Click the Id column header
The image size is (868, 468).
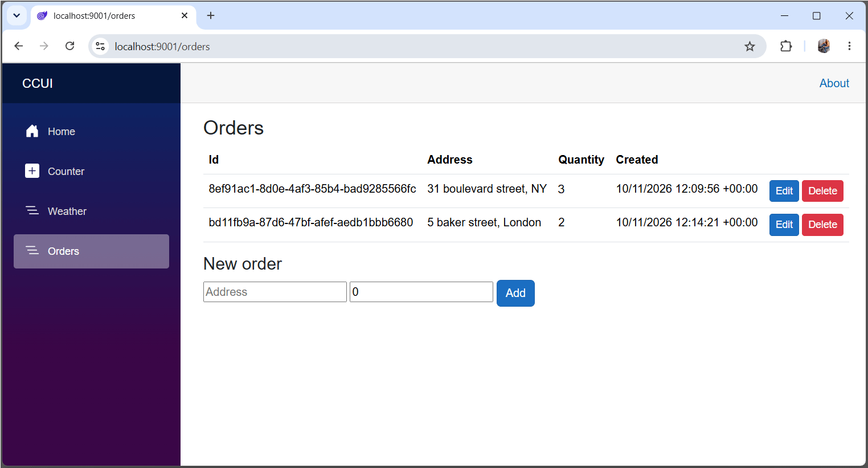pos(214,160)
